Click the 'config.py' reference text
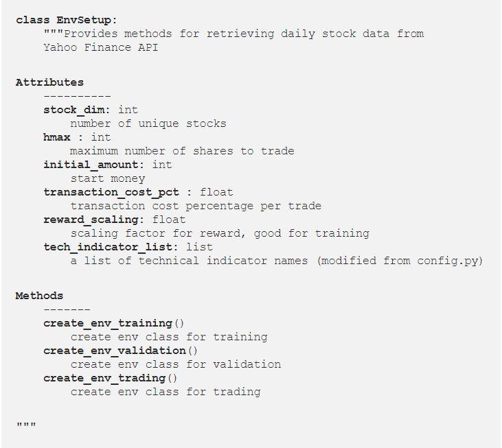 click(x=447, y=261)
